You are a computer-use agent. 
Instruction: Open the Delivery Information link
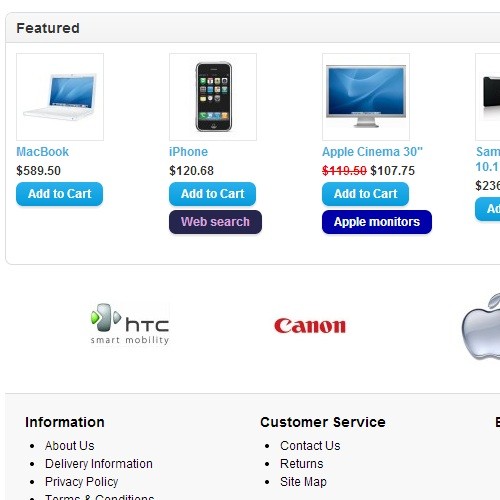coord(99,464)
